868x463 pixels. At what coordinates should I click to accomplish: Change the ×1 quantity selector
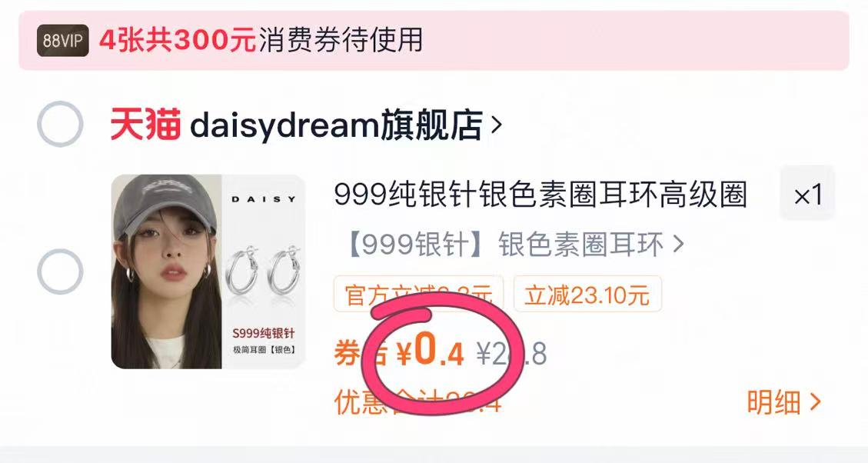coord(807,195)
